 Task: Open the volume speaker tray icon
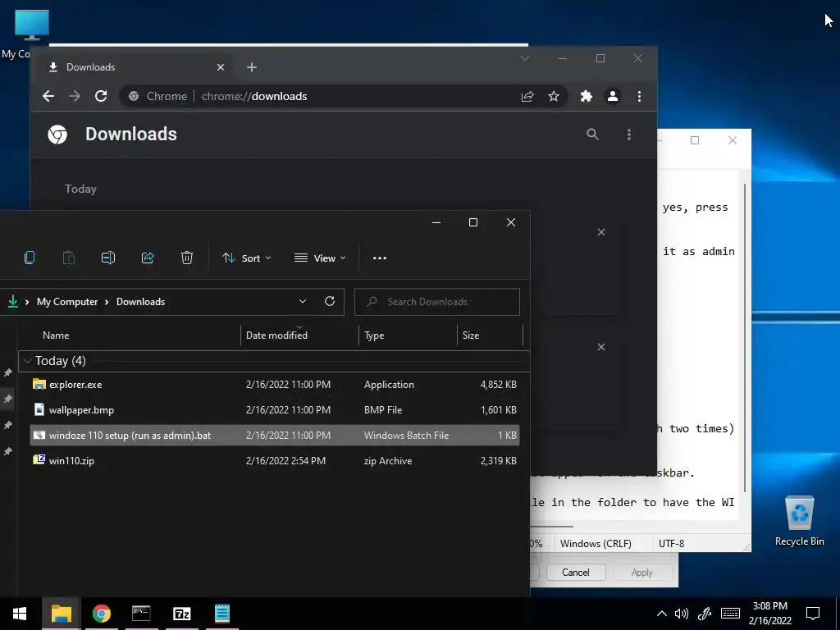682,614
